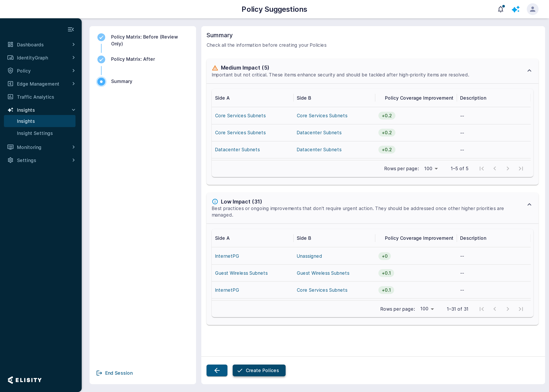Screen dimensions: 549x392
Task: Select the Policy Matrix: Before step circle
Action: [101, 37]
